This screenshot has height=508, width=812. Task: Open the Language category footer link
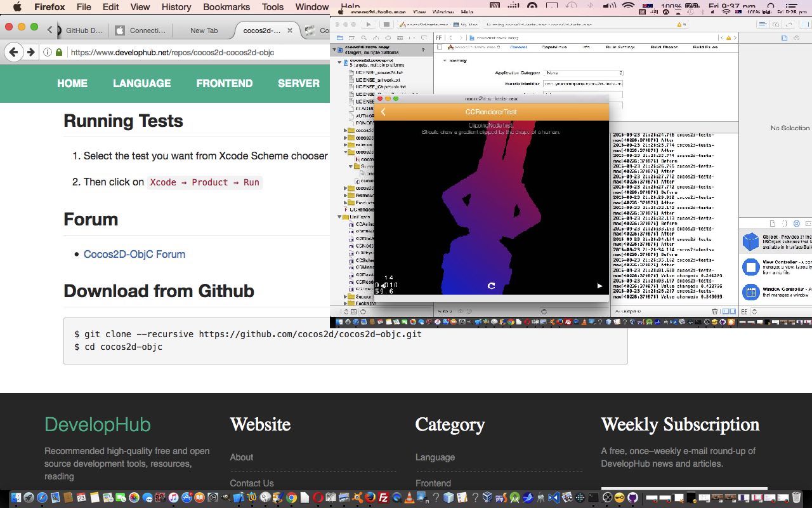click(435, 457)
